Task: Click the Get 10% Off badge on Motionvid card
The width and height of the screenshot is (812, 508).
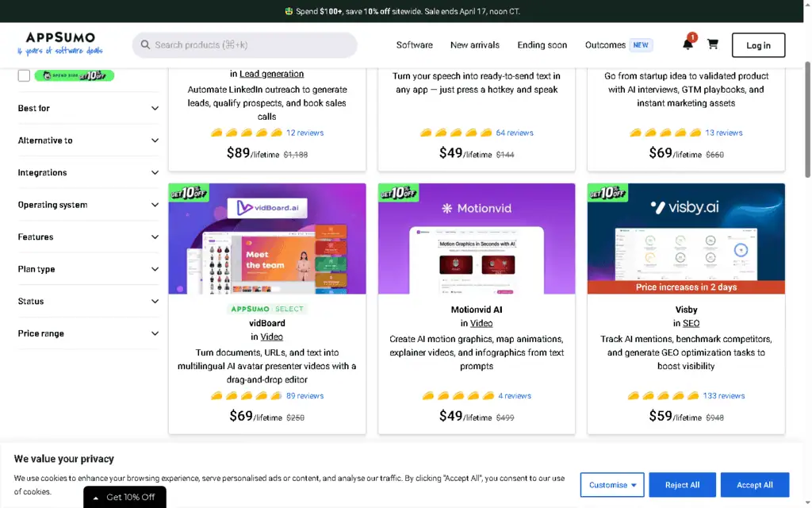Action: pos(399,193)
